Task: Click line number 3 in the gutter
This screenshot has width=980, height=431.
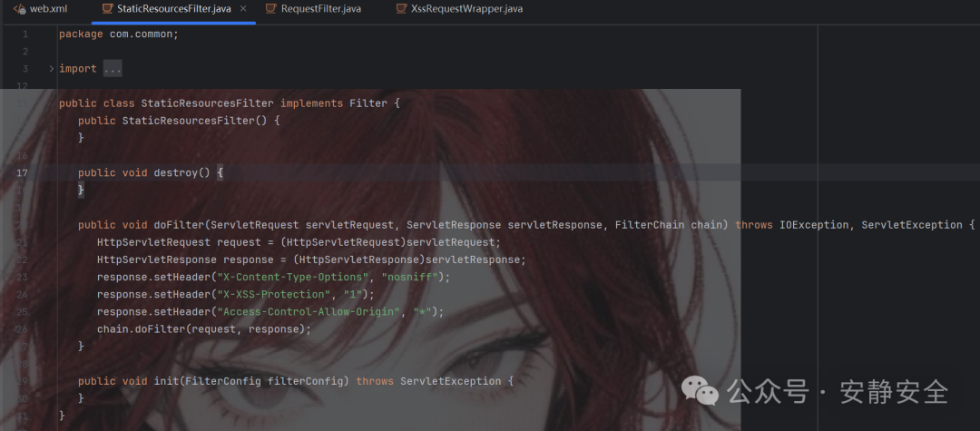Action: click(25, 69)
